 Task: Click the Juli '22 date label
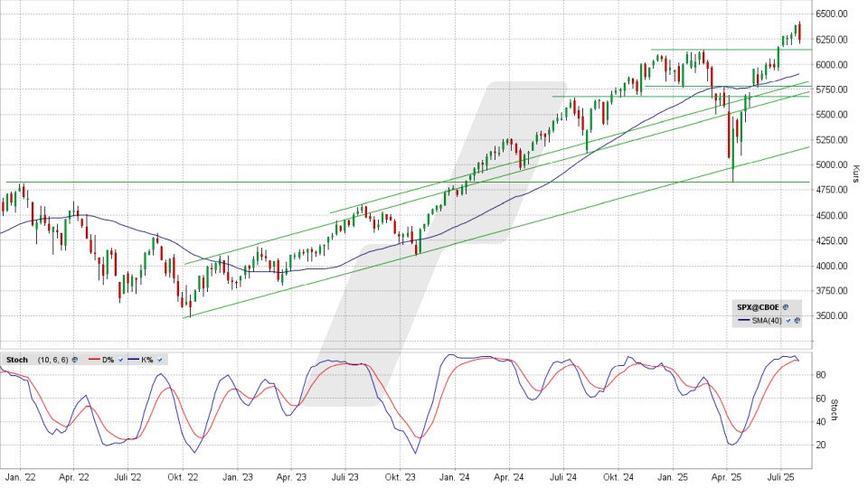(x=127, y=477)
